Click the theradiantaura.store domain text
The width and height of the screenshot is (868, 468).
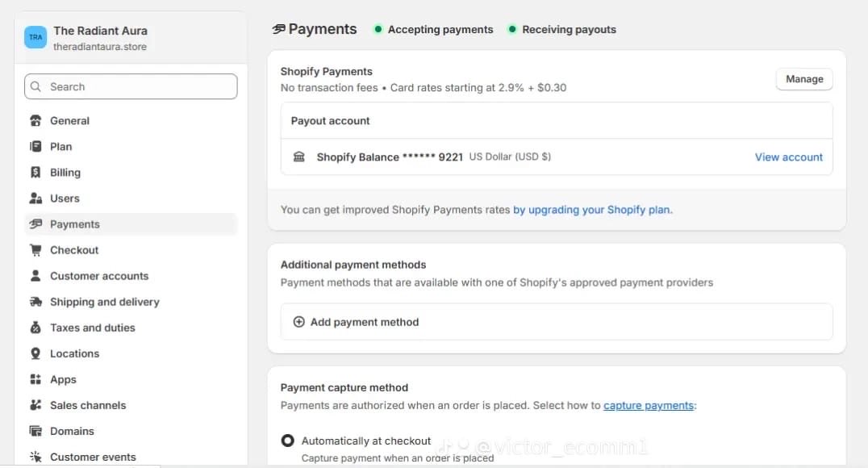coord(100,47)
